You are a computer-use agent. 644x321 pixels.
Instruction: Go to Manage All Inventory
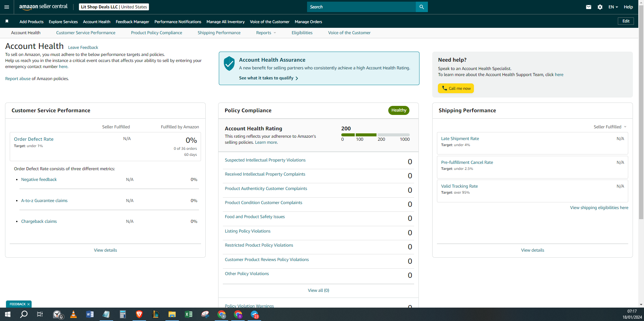click(x=226, y=22)
